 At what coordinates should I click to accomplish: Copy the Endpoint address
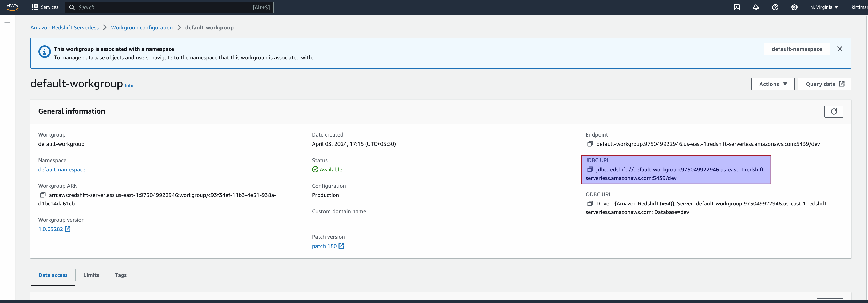(590, 144)
